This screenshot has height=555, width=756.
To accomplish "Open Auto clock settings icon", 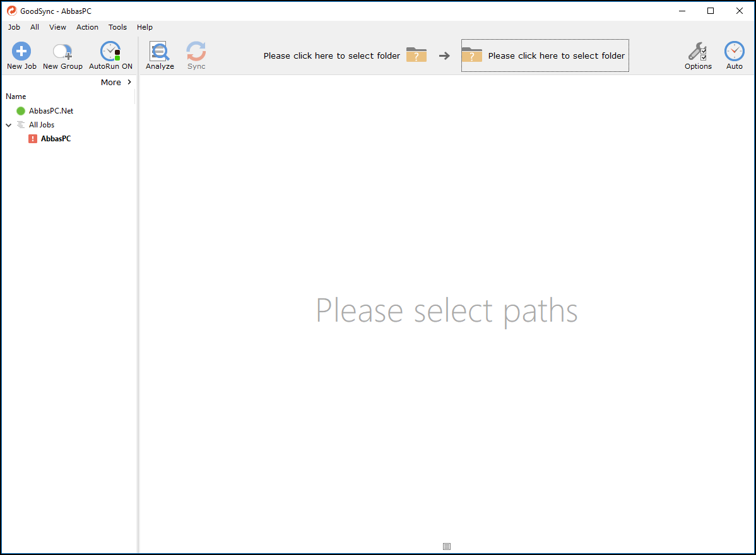I will [x=734, y=51].
